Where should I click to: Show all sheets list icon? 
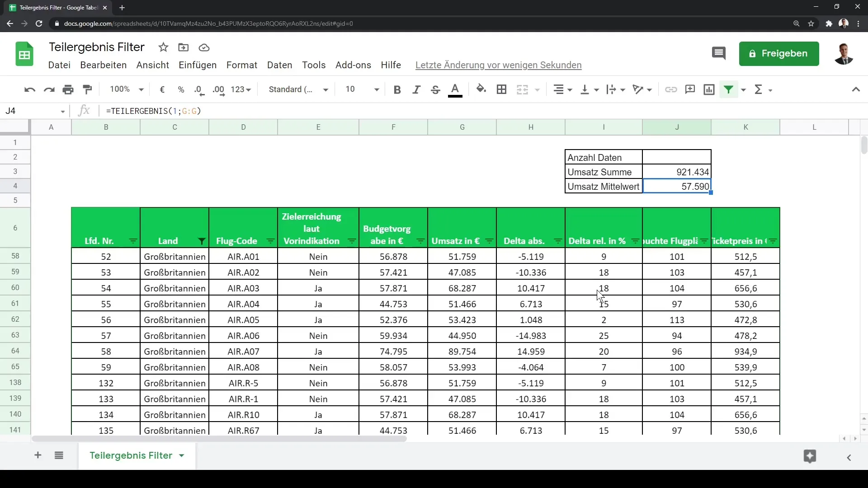coord(59,455)
